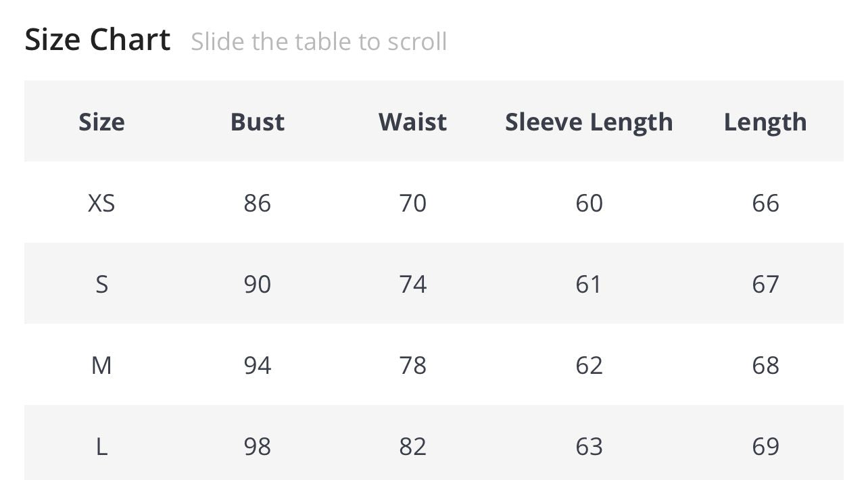Click the waist value 74
The image size is (868, 480).
click(x=413, y=284)
